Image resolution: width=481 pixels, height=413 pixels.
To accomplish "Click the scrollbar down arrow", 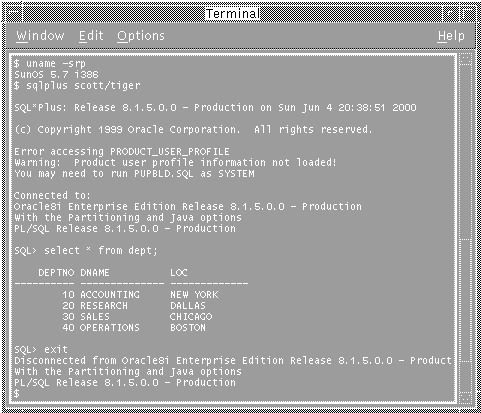I will (x=465, y=398).
